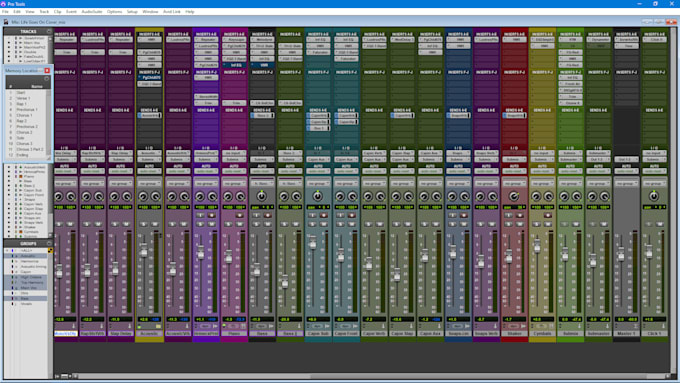Image resolution: width=680 pixels, height=383 pixels.
Task: Open the Avid Link menu
Action: 172,12
